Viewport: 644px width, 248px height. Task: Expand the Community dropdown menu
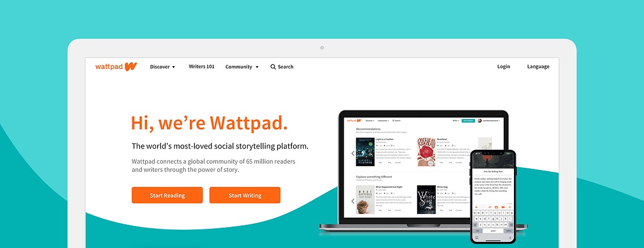(242, 67)
